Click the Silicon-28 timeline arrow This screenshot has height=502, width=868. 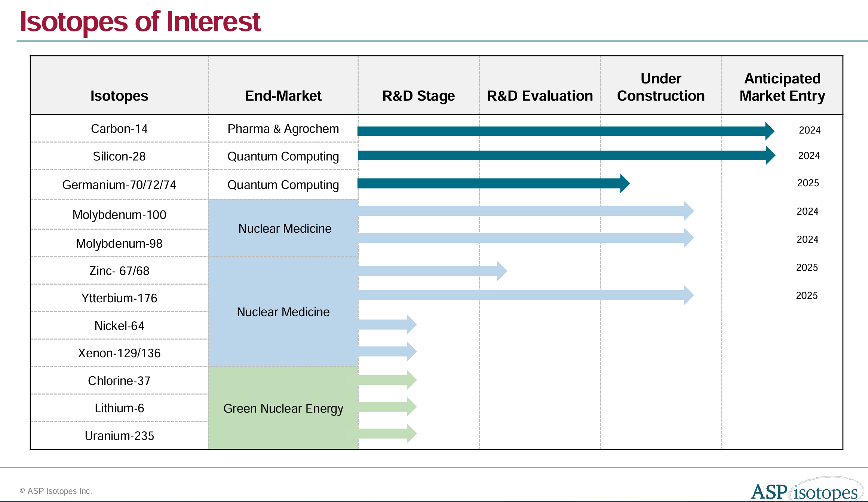point(561,156)
